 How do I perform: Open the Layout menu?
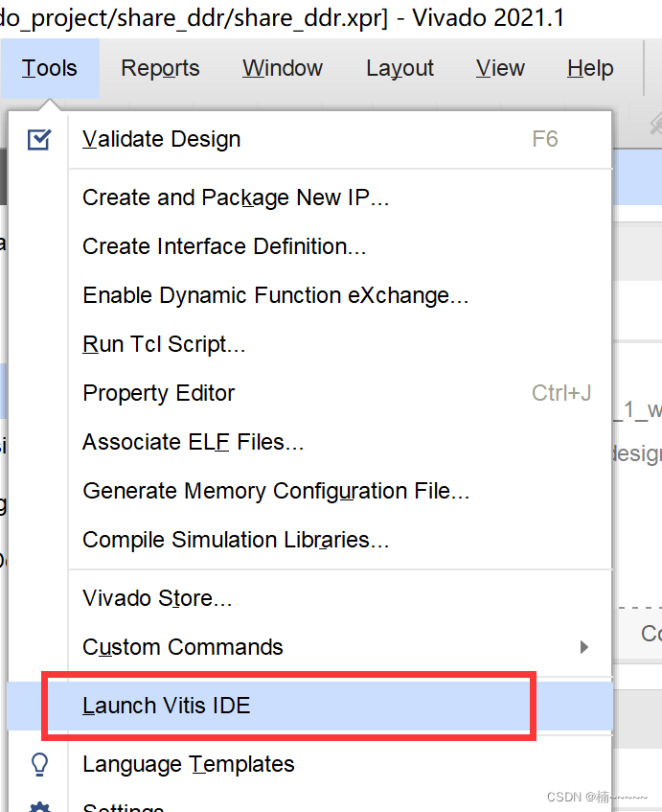(400, 68)
